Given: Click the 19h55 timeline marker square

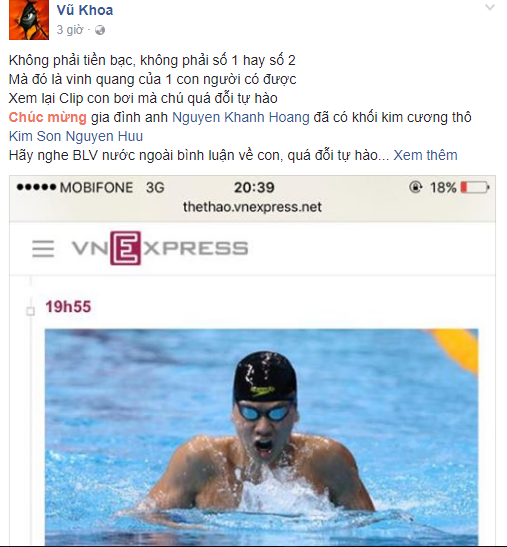Looking at the screenshot, I should (x=31, y=311).
